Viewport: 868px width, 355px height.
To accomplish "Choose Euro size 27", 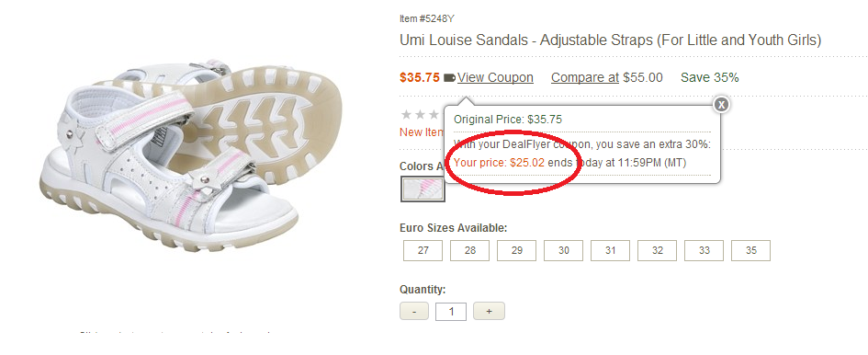I will pyautogui.click(x=423, y=251).
